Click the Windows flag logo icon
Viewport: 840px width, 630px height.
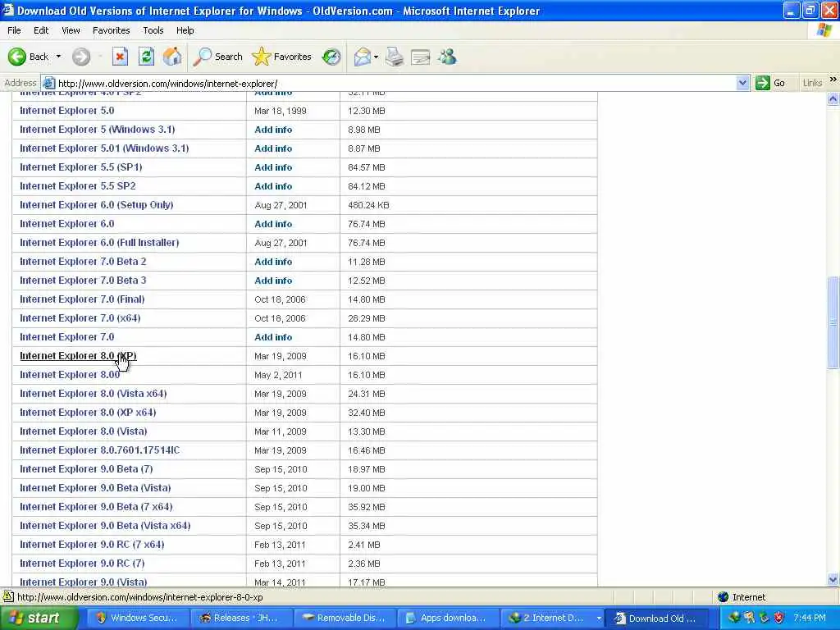[x=824, y=30]
